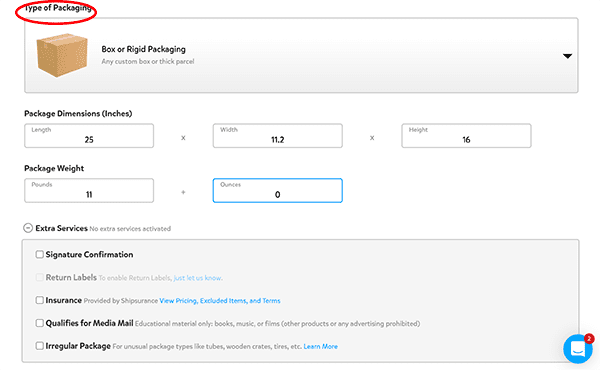Select the Box or Rigid Packaging option
Image resolution: width=600 pixels, height=370 pixels.
301,55
